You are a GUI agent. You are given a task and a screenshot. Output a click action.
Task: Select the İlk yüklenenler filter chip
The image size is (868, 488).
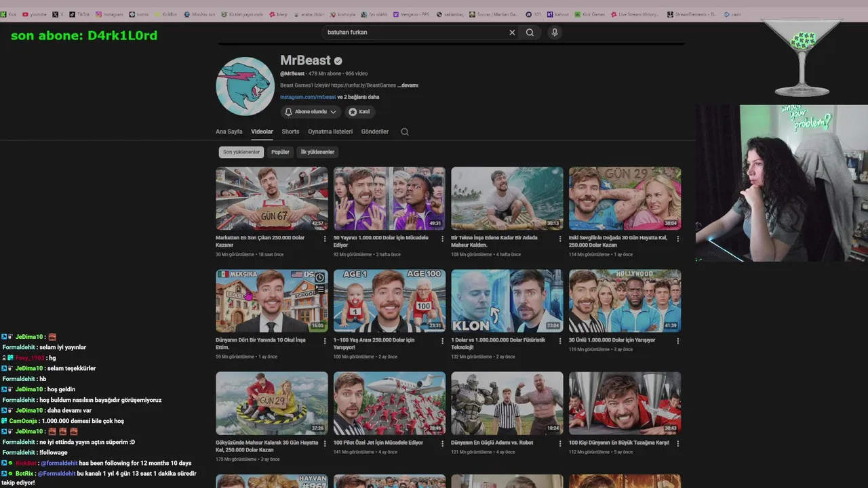(x=317, y=152)
